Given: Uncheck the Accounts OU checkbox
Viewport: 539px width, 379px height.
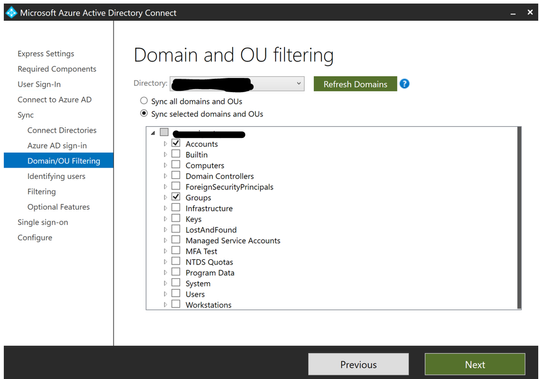Looking at the screenshot, I should [176, 143].
